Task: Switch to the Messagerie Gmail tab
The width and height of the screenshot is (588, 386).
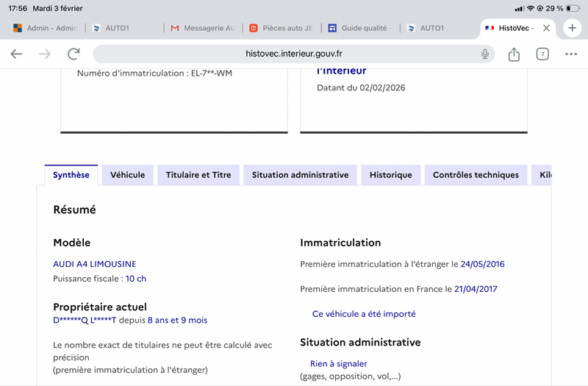Action: [201, 28]
